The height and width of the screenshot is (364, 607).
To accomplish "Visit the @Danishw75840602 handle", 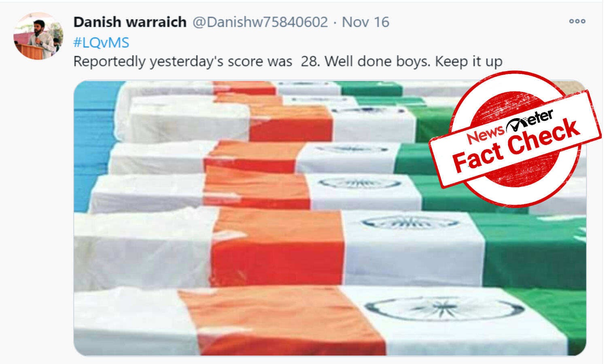I will (260, 22).
